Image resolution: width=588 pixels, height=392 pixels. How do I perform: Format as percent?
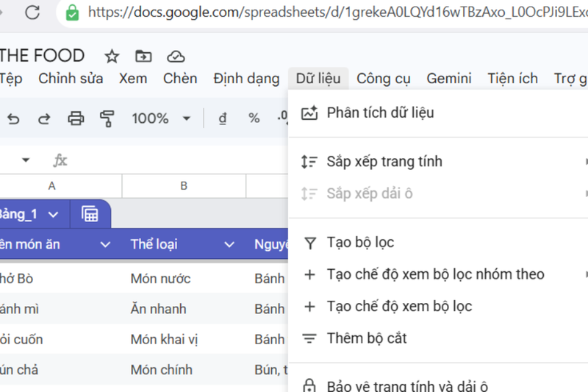[254, 118]
